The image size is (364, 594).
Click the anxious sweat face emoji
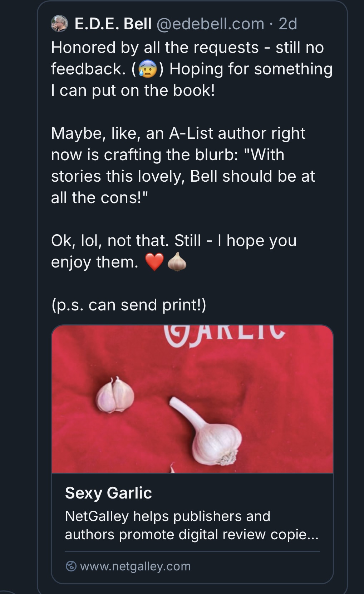pyautogui.click(x=147, y=69)
